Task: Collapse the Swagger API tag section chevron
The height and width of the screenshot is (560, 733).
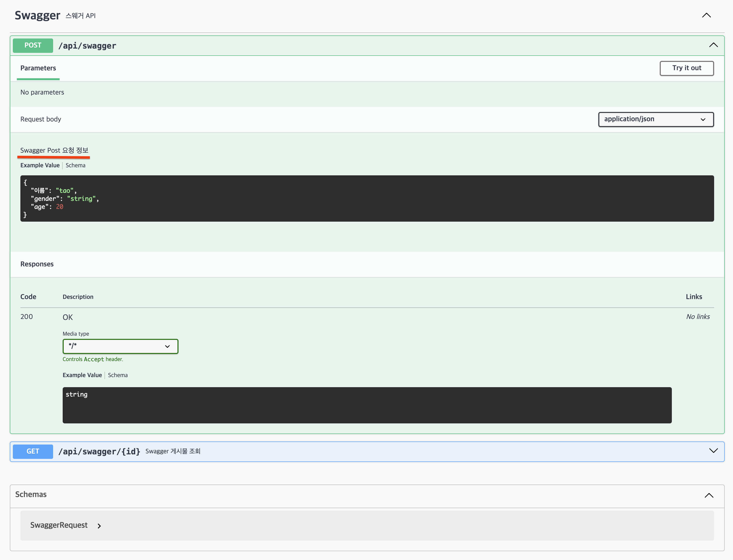Action: pyautogui.click(x=706, y=15)
